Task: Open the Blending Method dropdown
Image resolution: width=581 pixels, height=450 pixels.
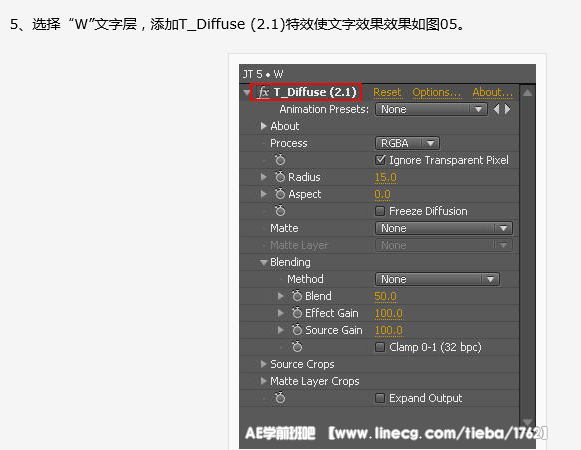Action: click(x=438, y=279)
